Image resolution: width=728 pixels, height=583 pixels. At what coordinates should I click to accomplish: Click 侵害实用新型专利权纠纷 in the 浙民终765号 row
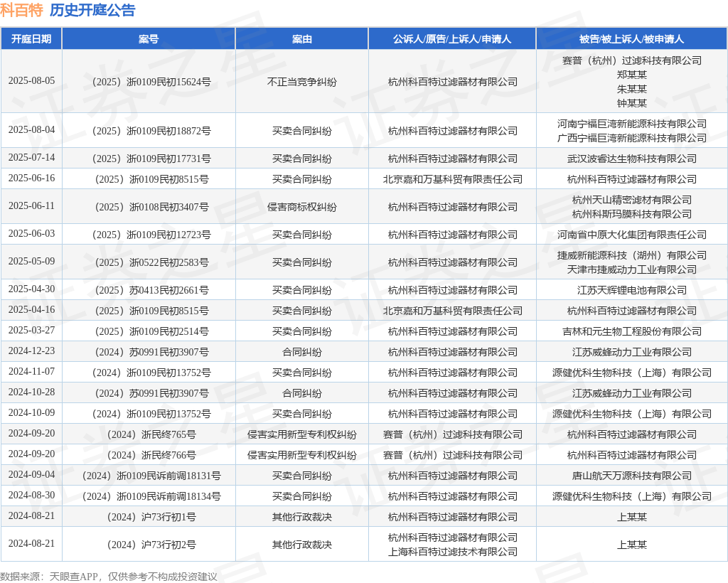click(x=301, y=435)
